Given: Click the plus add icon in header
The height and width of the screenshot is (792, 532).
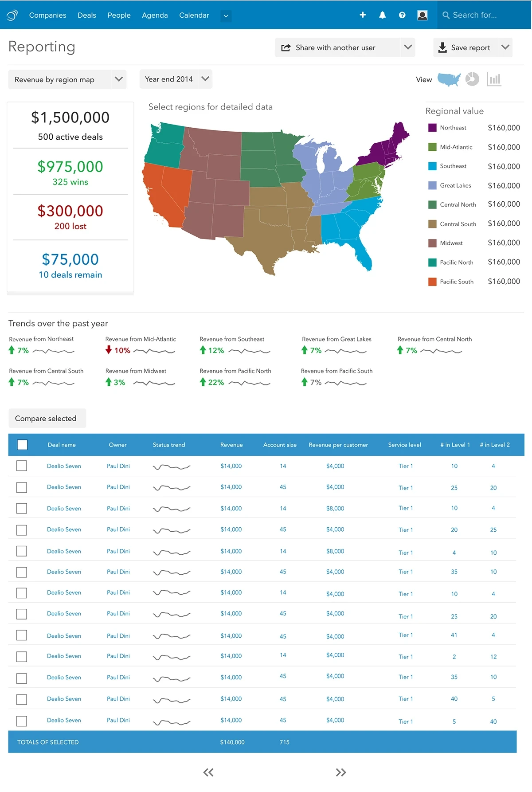Looking at the screenshot, I should point(363,15).
